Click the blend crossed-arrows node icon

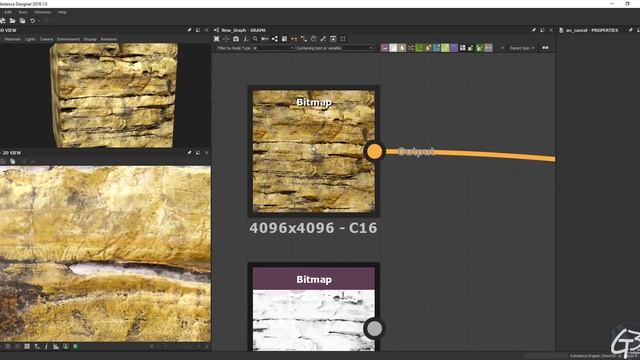(411, 48)
